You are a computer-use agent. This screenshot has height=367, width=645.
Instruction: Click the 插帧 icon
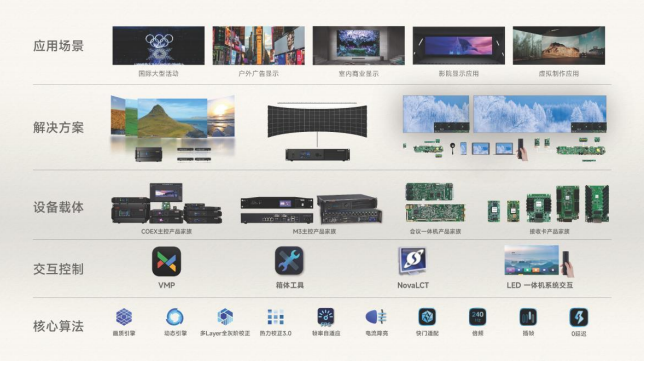click(528, 317)
